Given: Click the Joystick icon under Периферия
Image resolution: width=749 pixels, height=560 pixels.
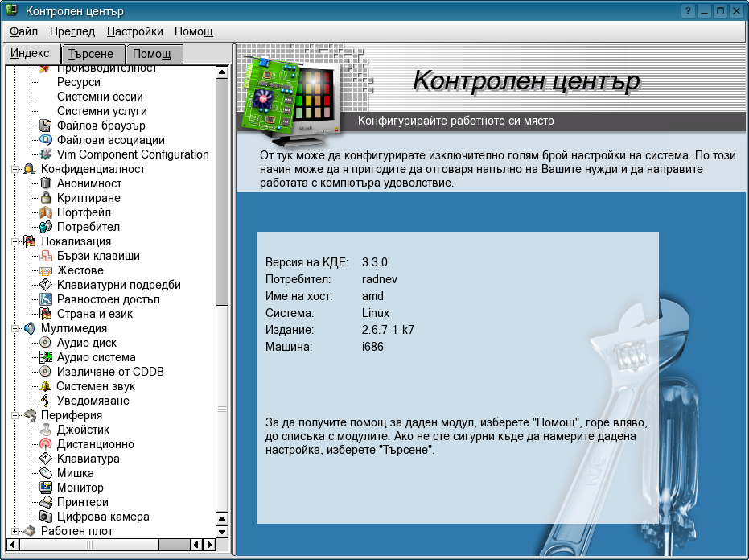Looking at the screenshot, I should coord(46,430).
